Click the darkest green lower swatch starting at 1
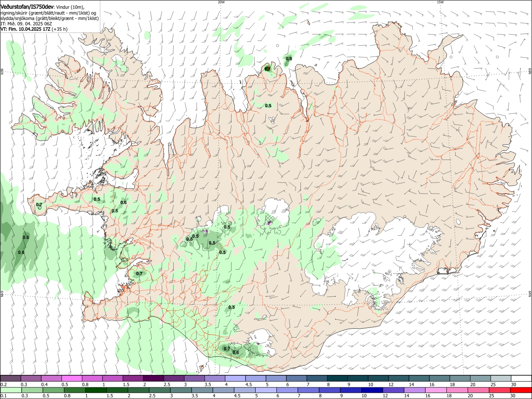 click(x=96, y=390)
